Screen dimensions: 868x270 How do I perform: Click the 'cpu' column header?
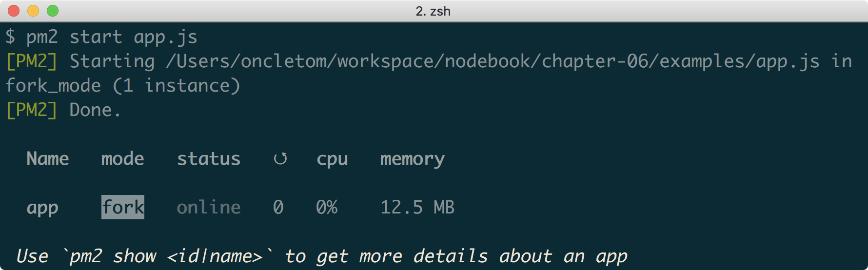click(332, 159)
